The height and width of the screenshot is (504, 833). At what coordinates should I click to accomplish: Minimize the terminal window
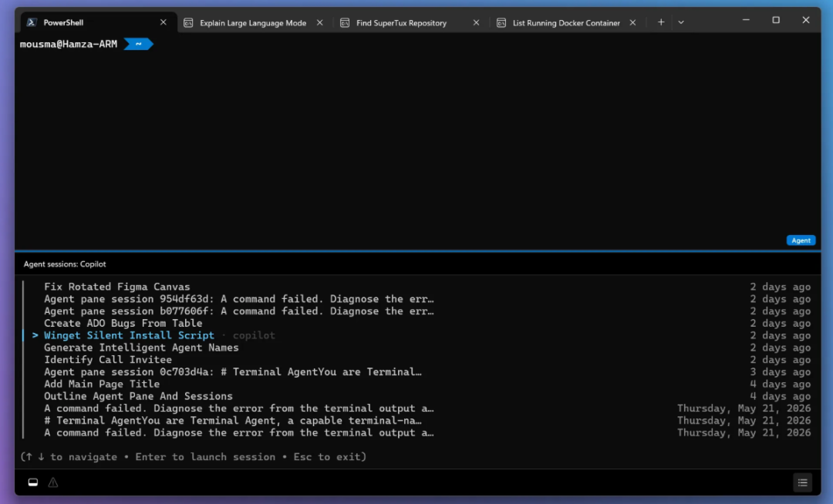[x=746, y=20]
